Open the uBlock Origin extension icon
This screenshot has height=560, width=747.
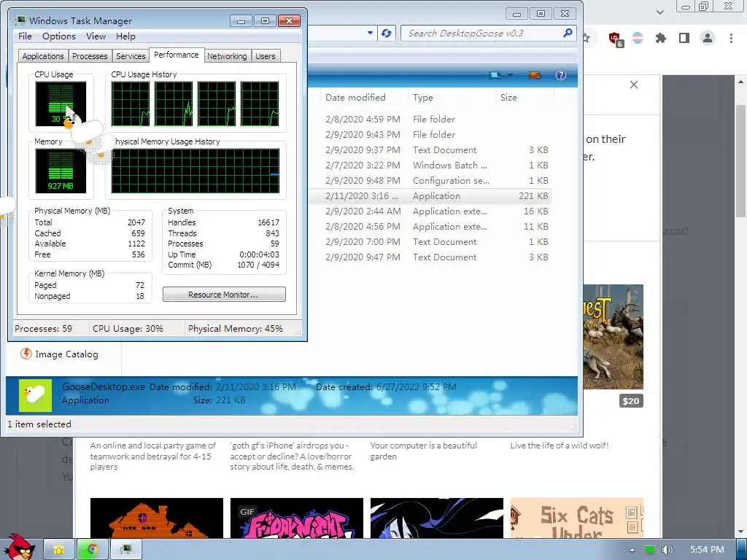[x=615, y=38]
